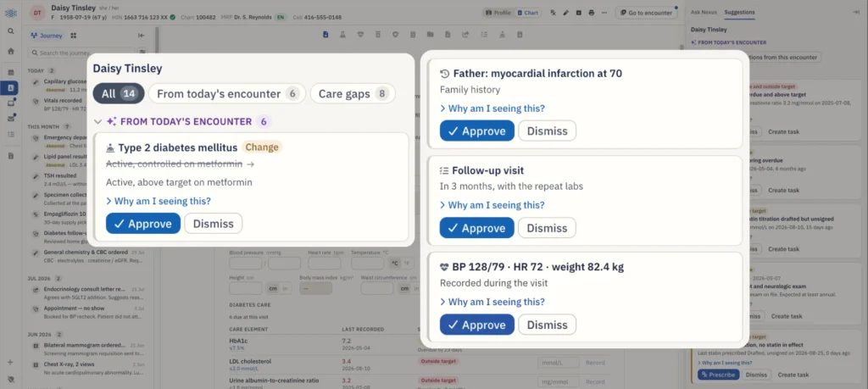Open the search icon in left sidebar
The image size is (868, 389).
(x=10, y=31)
